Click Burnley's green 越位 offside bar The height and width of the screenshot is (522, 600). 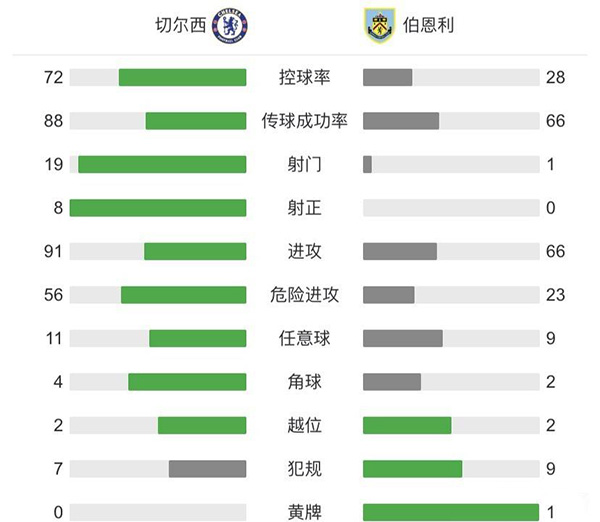(x=407, y=425)
